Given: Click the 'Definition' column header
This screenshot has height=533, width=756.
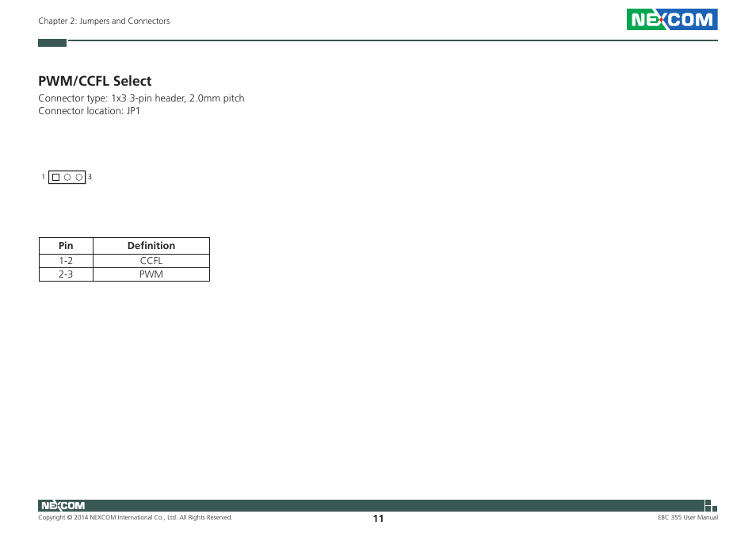Looking at the screenshot, I should 151,246.
